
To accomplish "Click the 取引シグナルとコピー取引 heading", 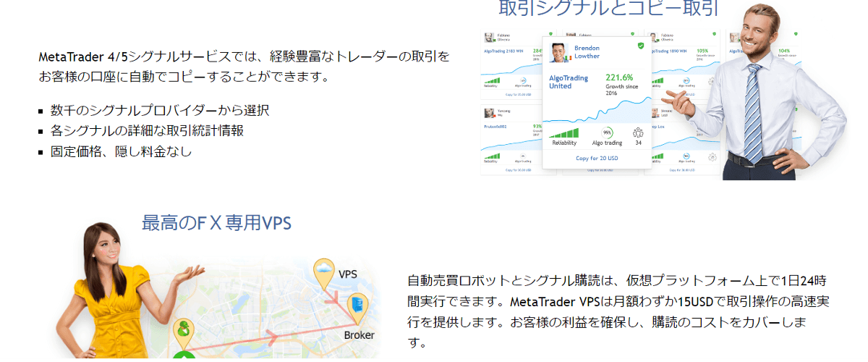I will click(x=609, y=9).
